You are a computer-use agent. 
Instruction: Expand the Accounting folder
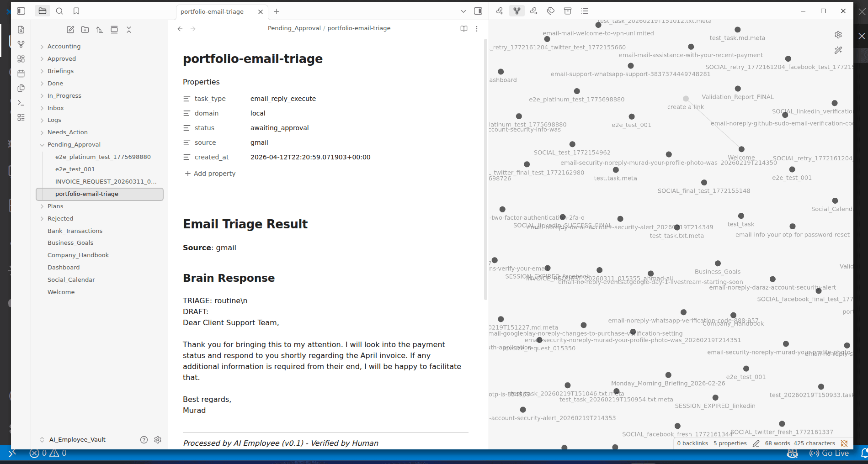64,46
